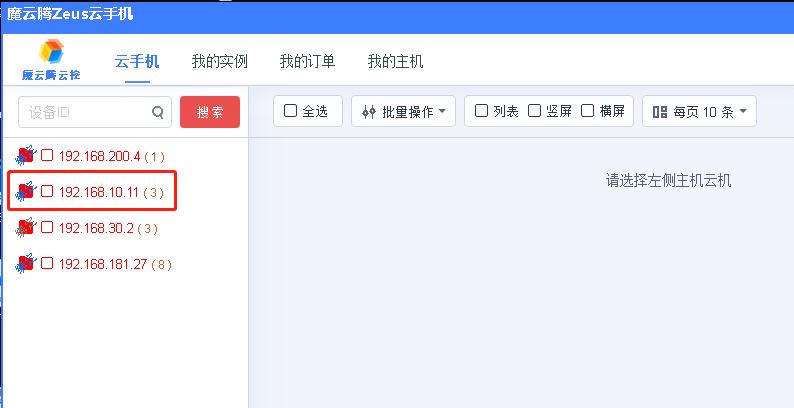Open the 我的订单 tab
This screenshot has height=408, width=794.
307,62
